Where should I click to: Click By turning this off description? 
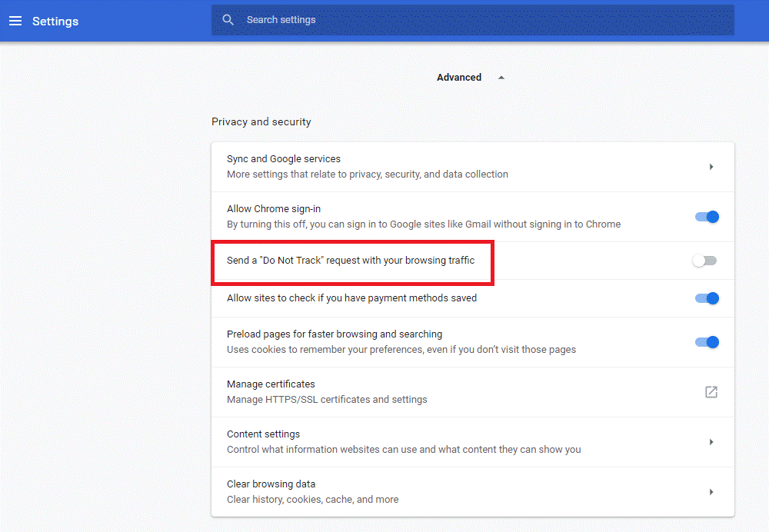(424, 224)
